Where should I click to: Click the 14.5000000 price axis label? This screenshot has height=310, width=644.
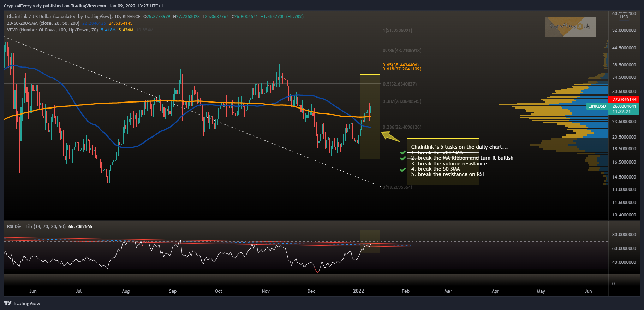coord(624,177)
